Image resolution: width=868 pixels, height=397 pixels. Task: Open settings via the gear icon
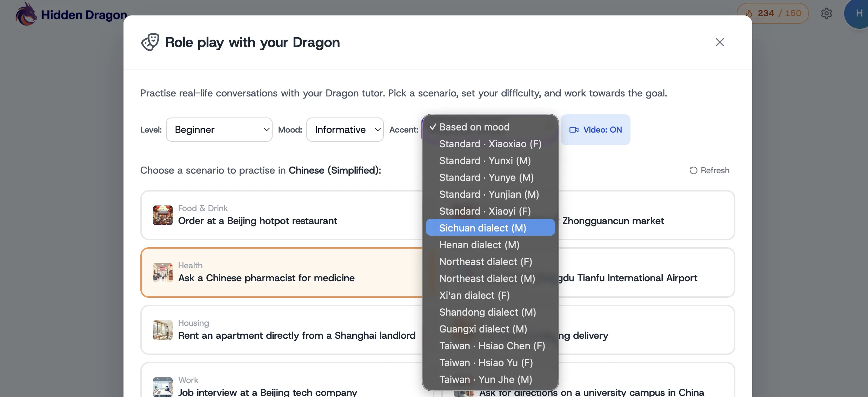(826, 13)
